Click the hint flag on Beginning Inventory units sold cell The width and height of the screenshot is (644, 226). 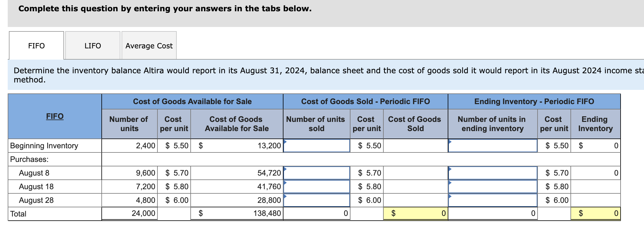(285, 142)
